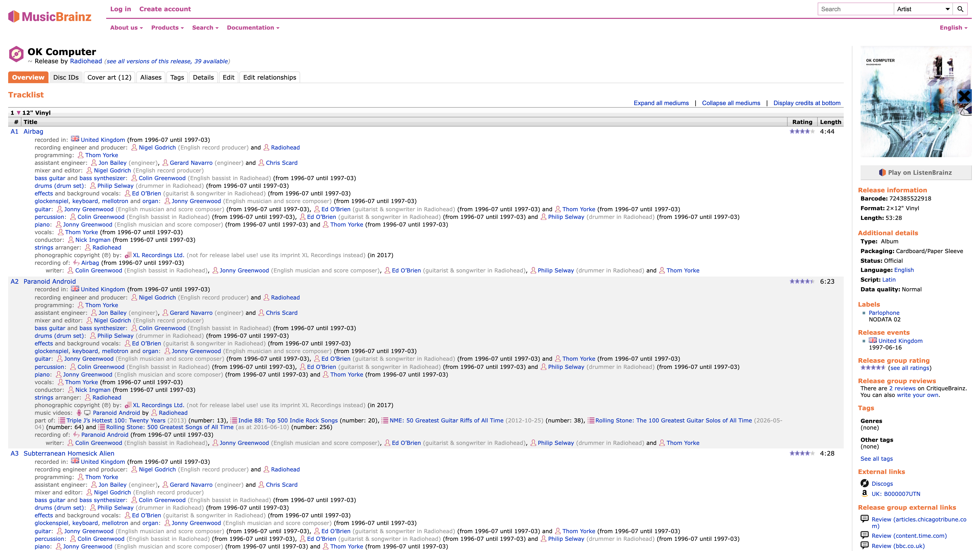
Task: Click the review icon beside bbc.co.uk
Action: point(864,545)
